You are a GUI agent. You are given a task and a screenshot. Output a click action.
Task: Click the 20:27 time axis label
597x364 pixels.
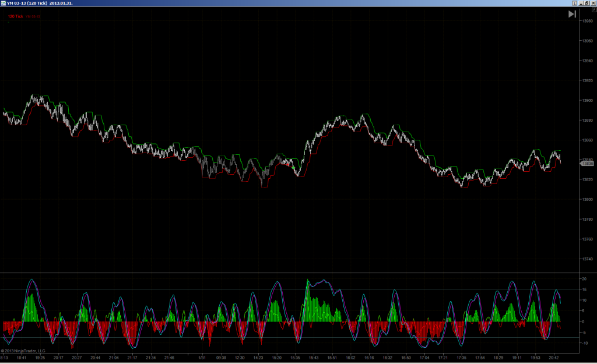point(77,358)
